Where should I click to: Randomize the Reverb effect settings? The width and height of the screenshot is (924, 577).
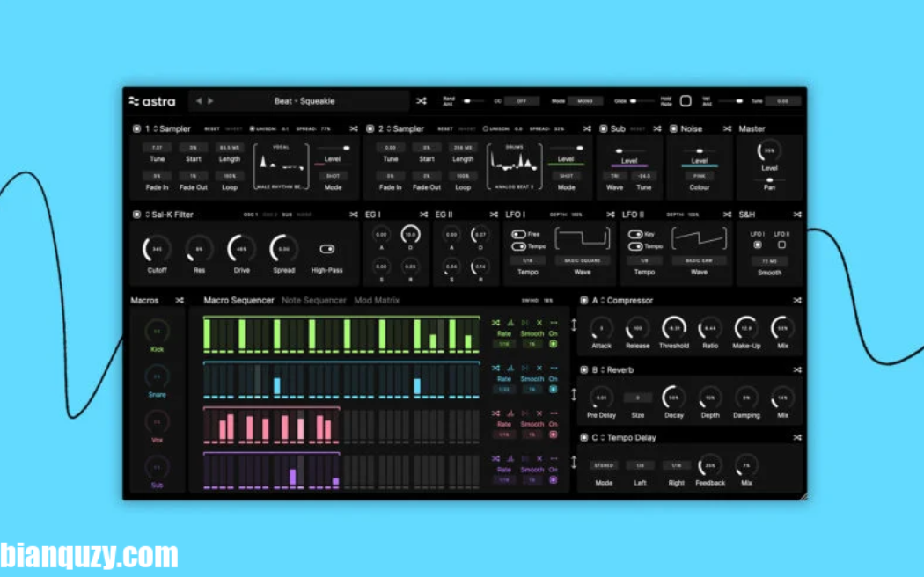[796, 370]
